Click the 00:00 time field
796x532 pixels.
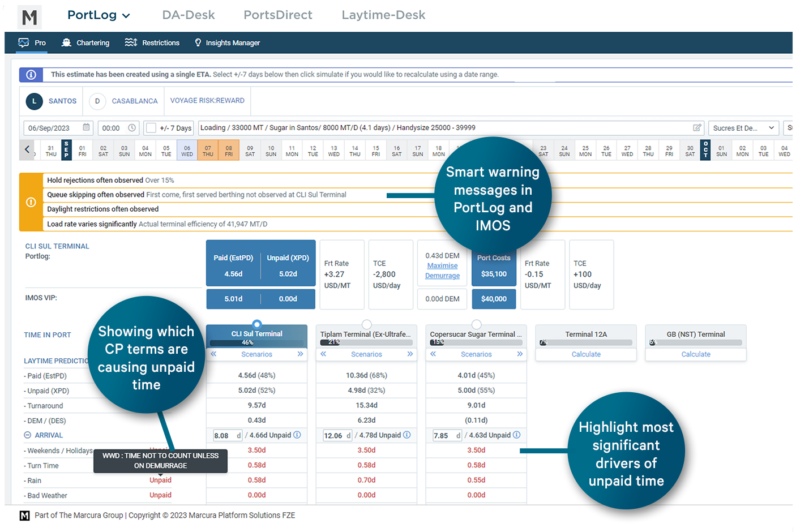click(118, 128)
